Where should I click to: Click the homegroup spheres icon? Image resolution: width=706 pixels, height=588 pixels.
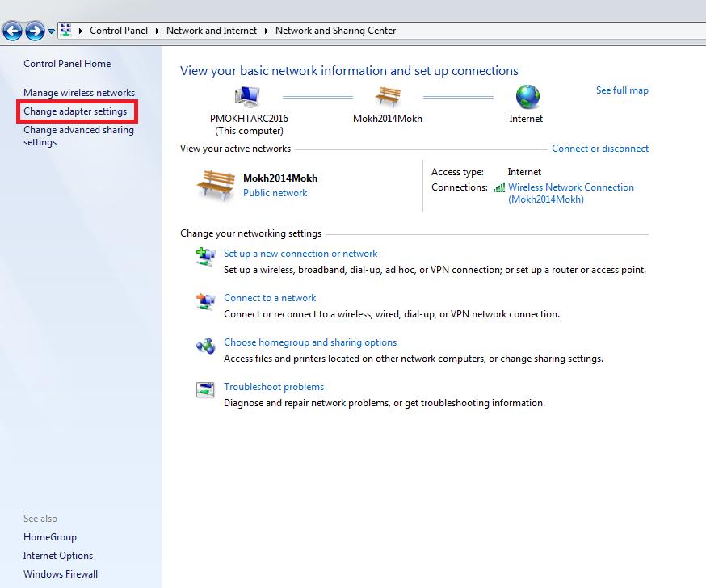pos(205,346)
